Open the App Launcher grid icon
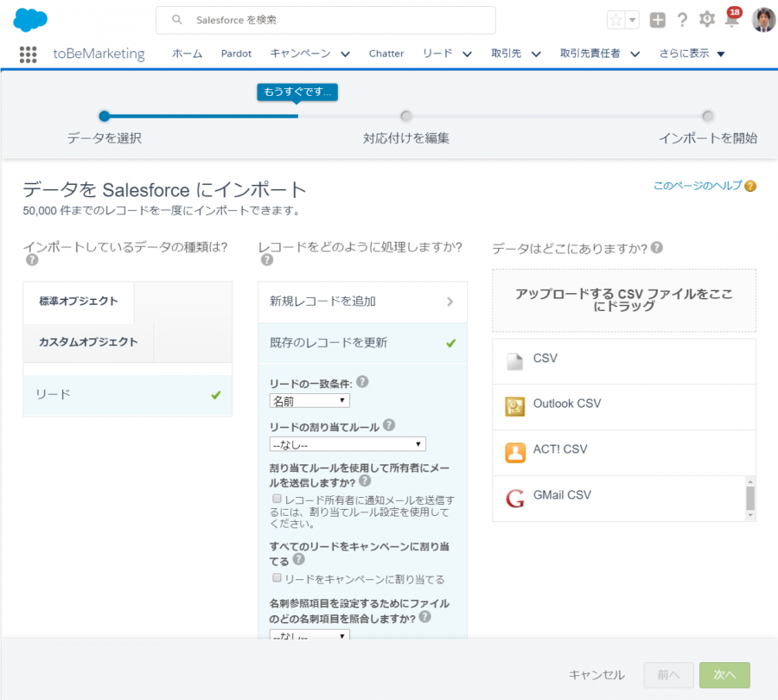This screenshot has width=778, height=700. pyautogui.click(x=29, y=54)
